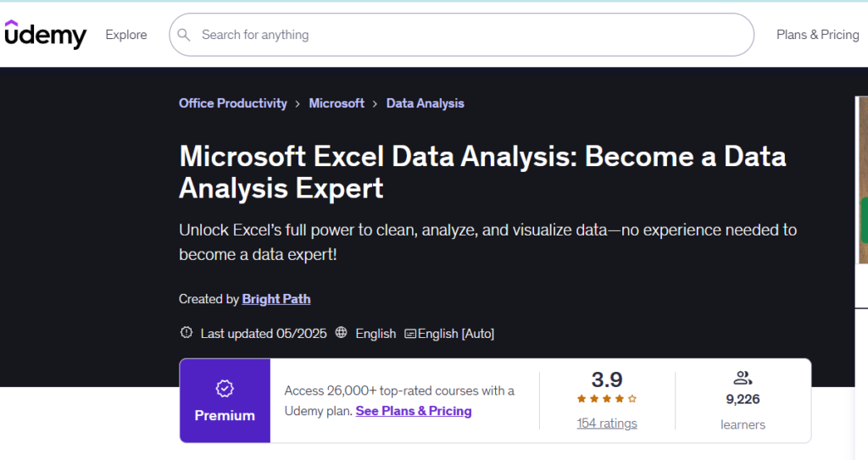
Task: Click the 'English [Auto]' caption text
Action: point(455,334)
